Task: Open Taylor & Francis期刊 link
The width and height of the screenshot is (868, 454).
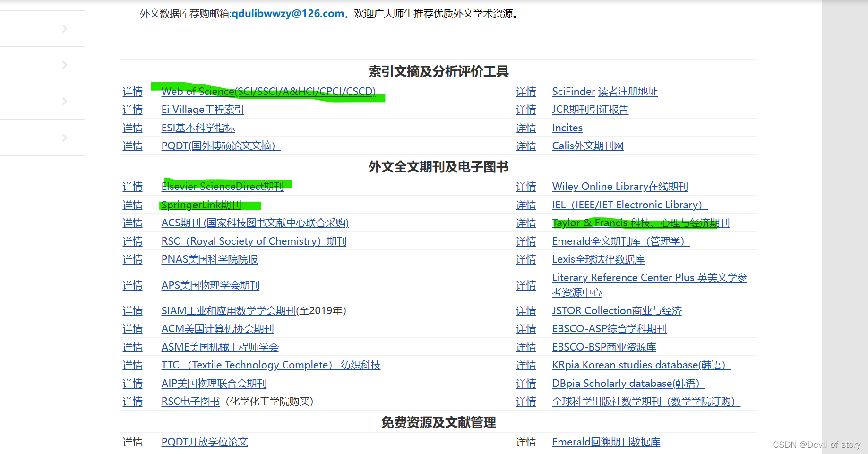Action: (641, 223)
